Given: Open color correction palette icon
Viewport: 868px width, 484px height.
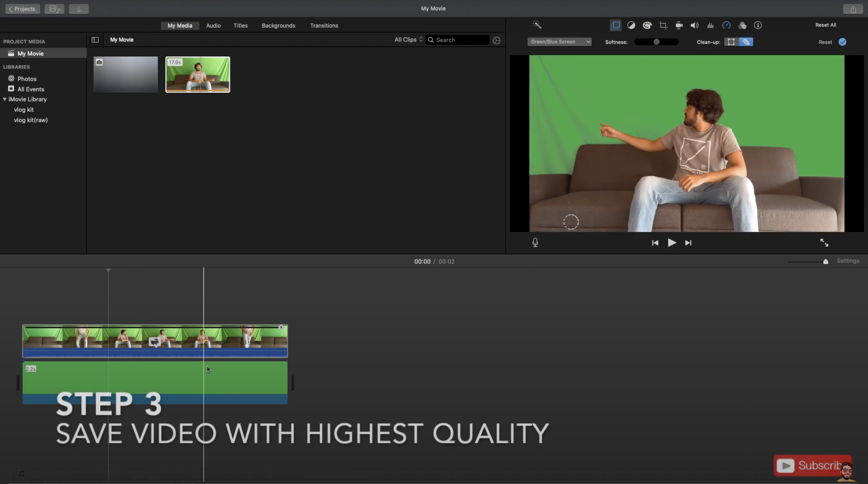Looking at the screenshot, I should pyautogui.click(x=647, y=25).
